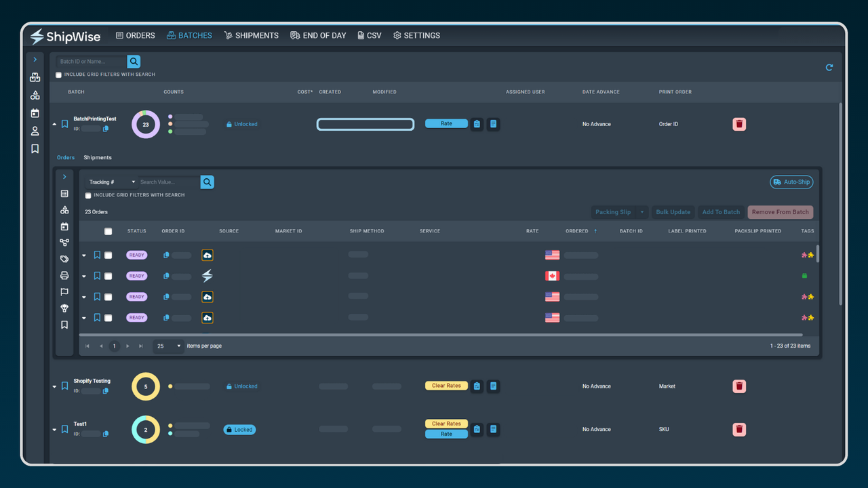
Task: Click the refresh icon at top right
Action: click(x=829, y=67)
